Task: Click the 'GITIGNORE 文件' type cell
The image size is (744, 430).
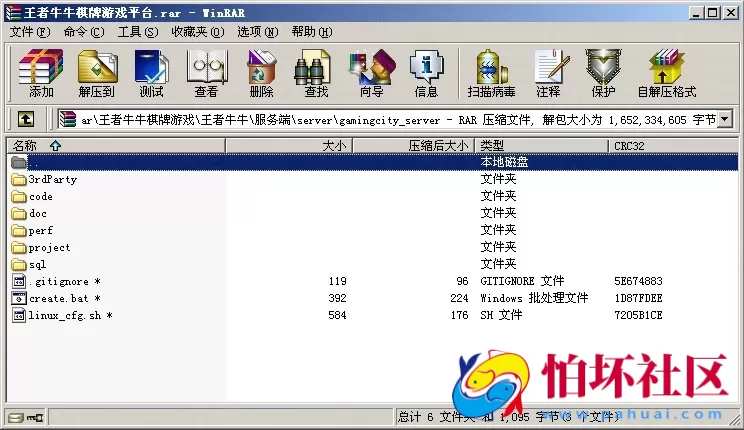Action: 522,281
